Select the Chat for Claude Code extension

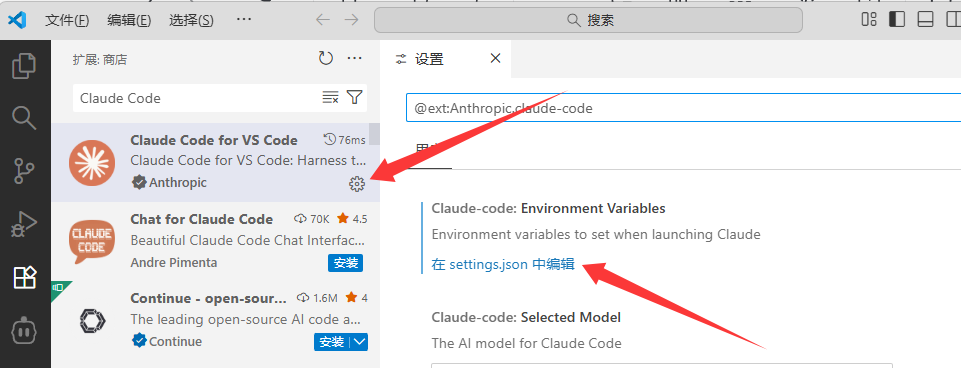215,241
